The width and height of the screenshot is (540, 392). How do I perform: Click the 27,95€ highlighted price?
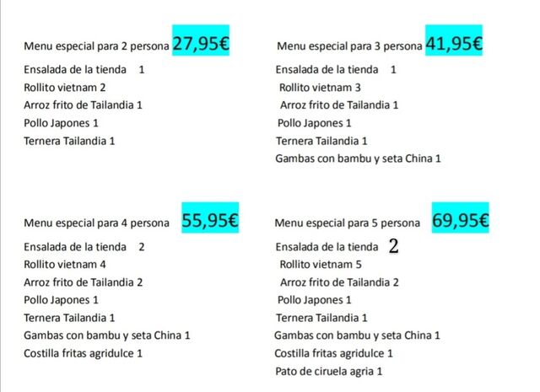201,44
